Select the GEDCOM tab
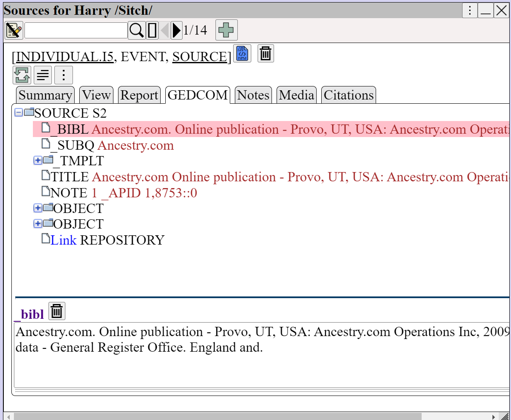This screenshot has height=420, width=511. coord(198,95)
